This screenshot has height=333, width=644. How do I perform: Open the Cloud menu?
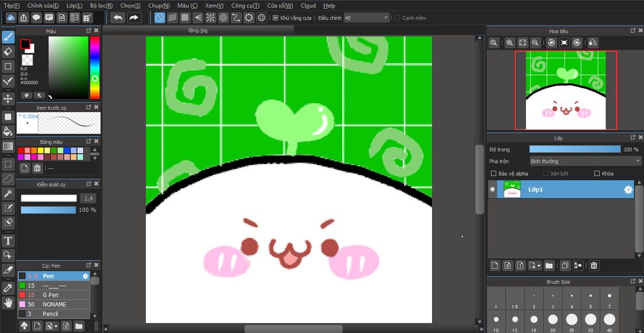click(x=308, y=6)
